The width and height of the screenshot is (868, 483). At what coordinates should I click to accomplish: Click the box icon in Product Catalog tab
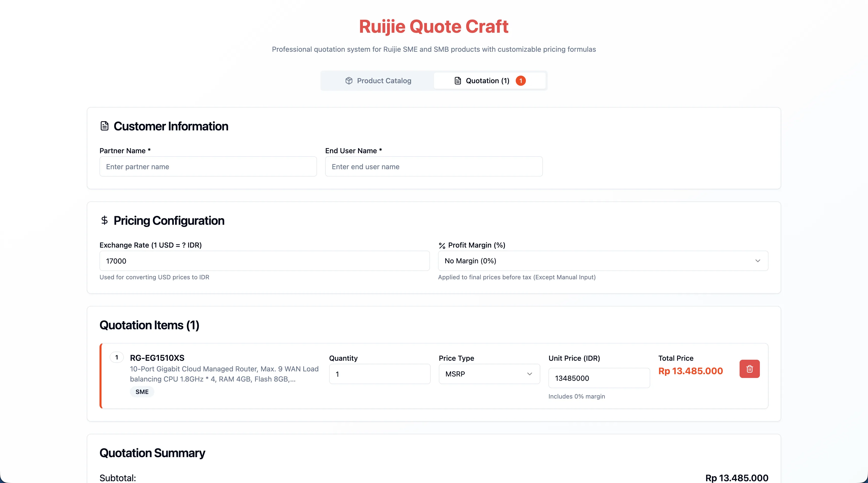click(349, 81)
